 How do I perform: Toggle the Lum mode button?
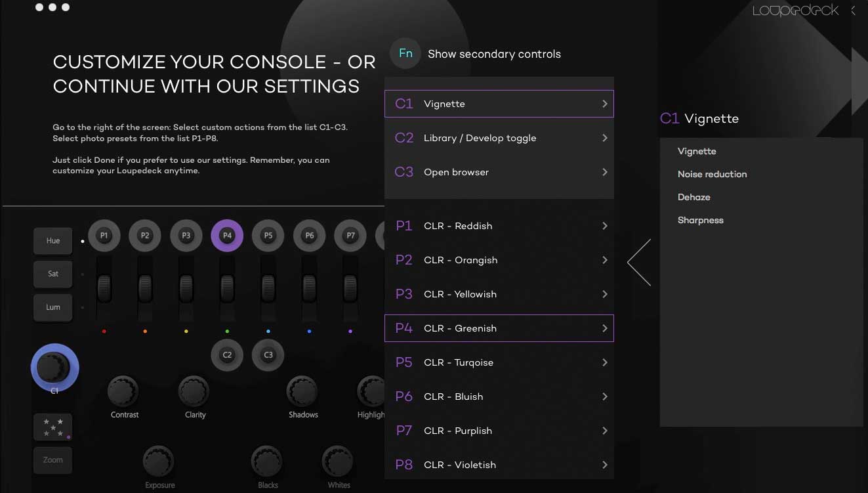[x=53, y=307]
